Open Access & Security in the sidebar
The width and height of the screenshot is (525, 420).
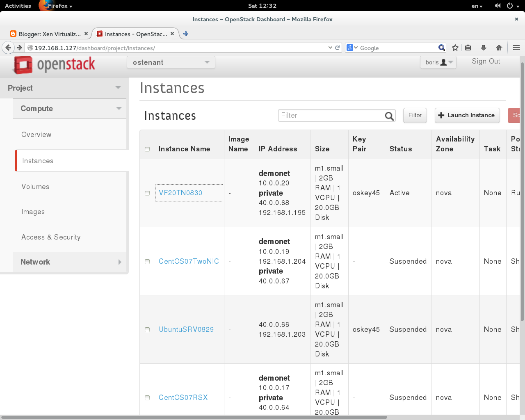point(51,237)
